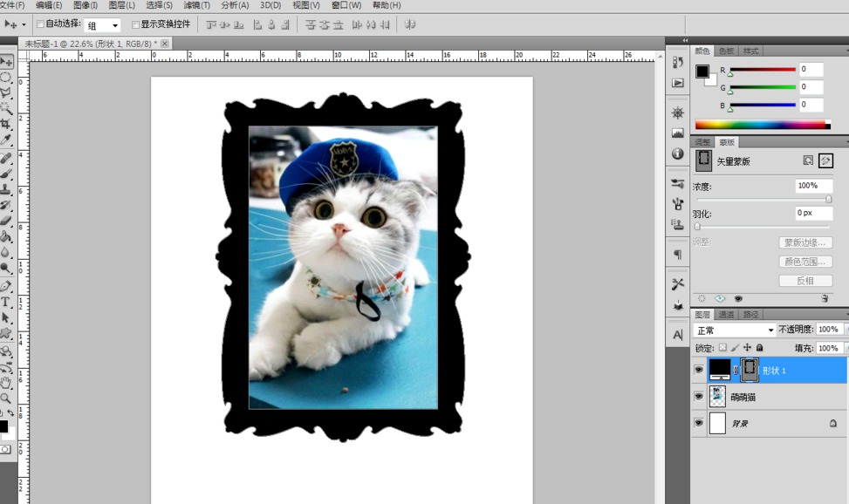Click the 颜色范围... button
Image resolution: width=849 pixels, height=504 pixels.
(805, 262)
